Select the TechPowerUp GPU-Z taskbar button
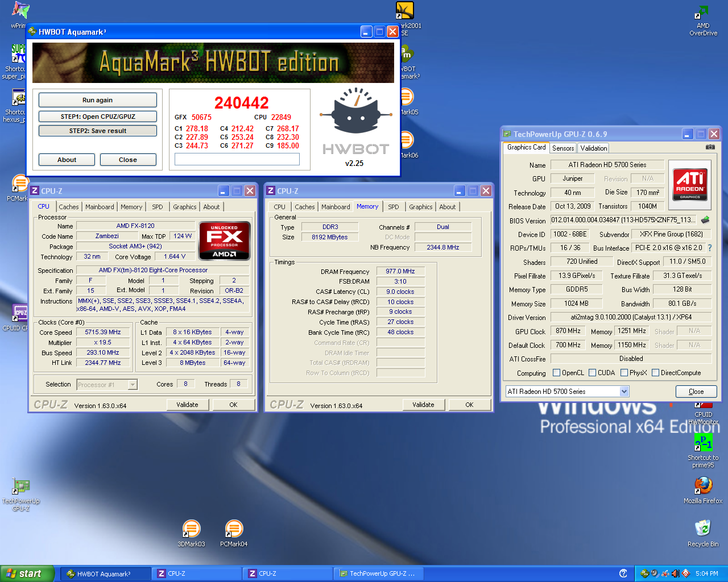 [378, 573]
